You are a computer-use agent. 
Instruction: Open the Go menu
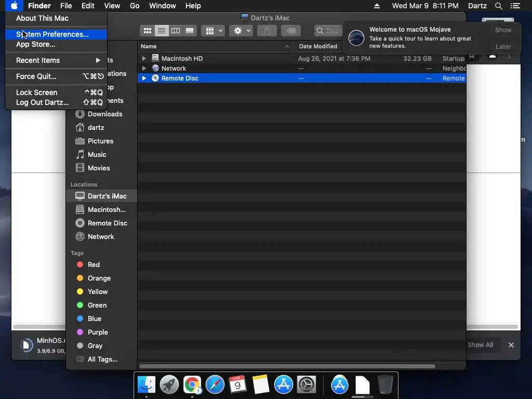click(x=135, y=6)
